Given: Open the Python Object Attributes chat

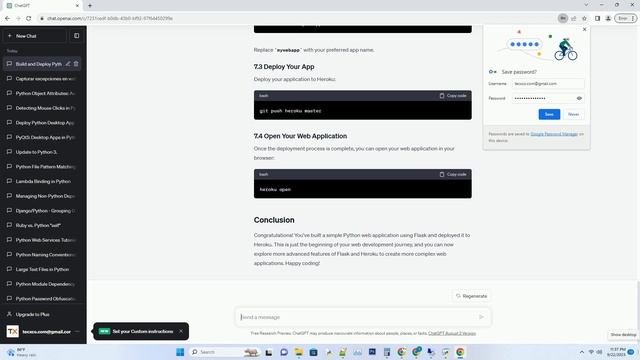Looking at the screenshot, I should pos(42,93).
